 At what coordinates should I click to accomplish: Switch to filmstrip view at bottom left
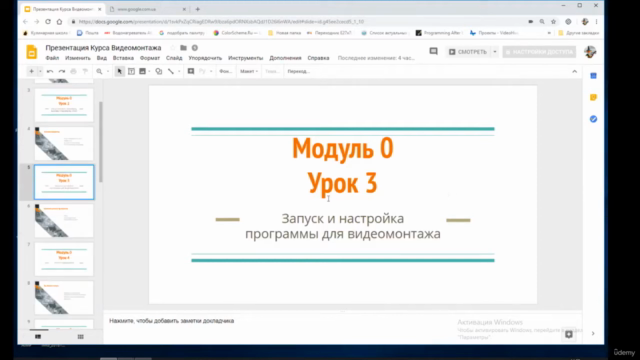pos(38,337)
